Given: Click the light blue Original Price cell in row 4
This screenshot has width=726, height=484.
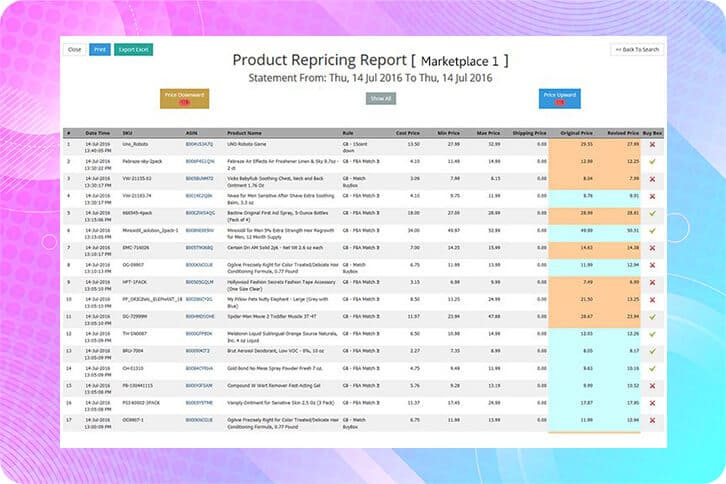Looking at the screenshot, I should [x=571, y=199].
